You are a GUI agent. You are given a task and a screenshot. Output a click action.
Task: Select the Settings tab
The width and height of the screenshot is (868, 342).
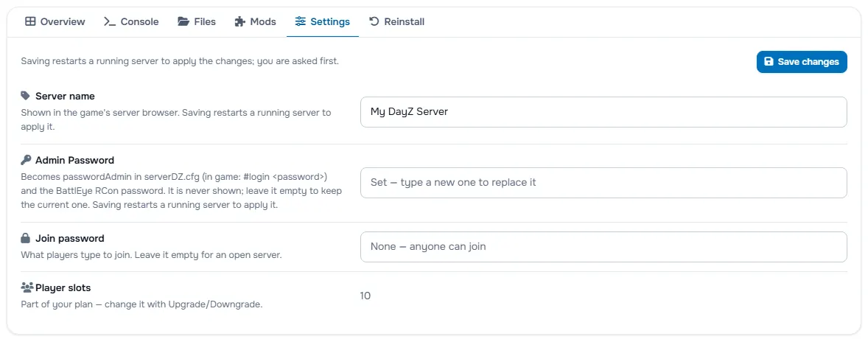323,21
